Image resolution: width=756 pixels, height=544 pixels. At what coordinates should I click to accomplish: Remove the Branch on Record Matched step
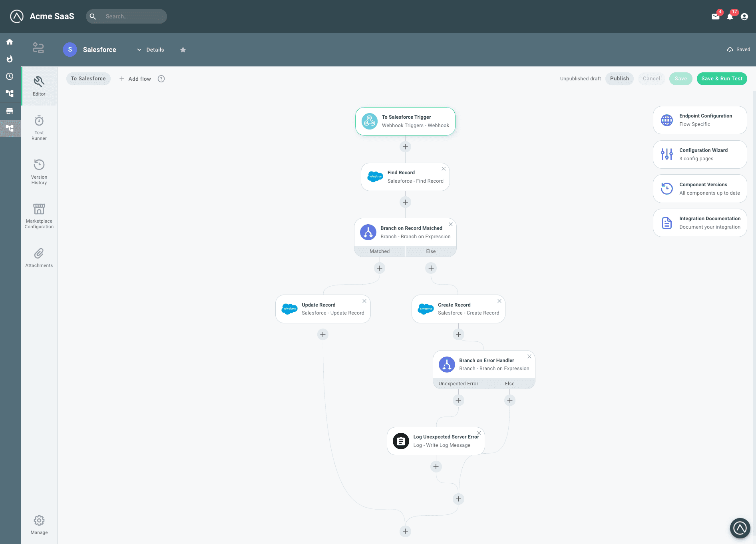(451, 224)
